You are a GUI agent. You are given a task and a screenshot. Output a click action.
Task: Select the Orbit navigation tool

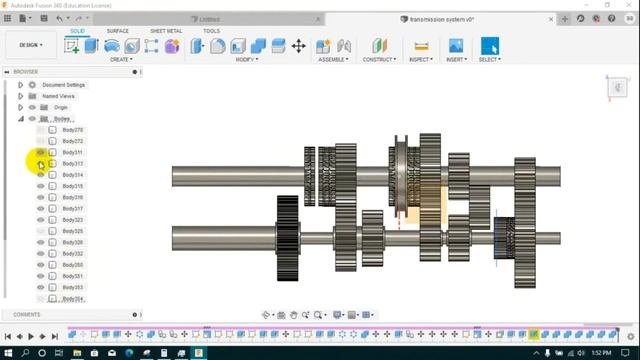(x=266, y=315)
